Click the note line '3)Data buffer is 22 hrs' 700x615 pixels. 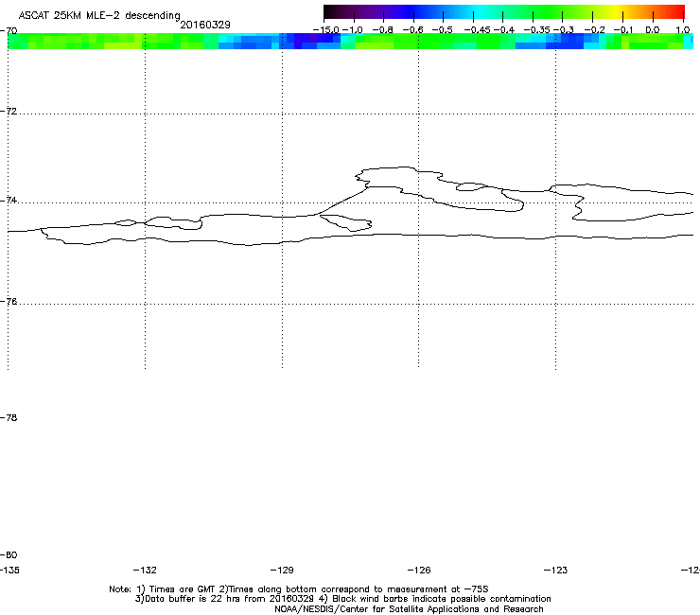pos(342,599)
